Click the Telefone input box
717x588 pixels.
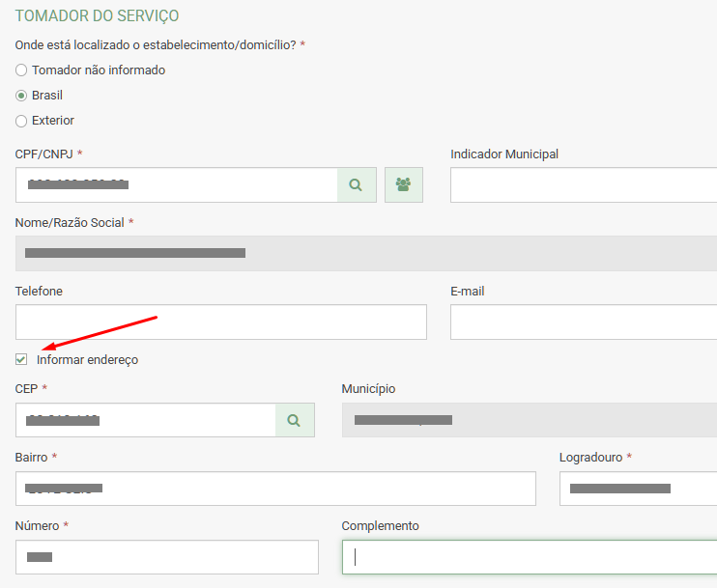click(x=220, y=322)
